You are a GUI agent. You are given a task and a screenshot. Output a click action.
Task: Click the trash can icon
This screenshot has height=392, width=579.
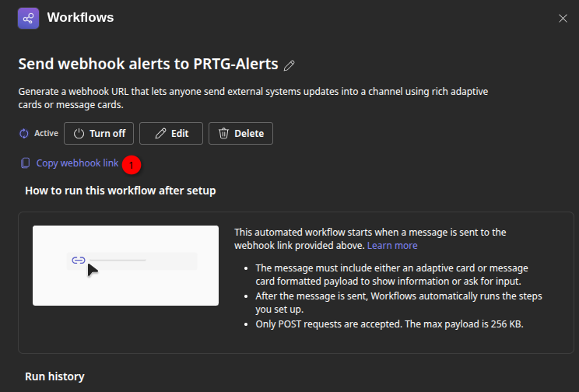click(224, 133)
